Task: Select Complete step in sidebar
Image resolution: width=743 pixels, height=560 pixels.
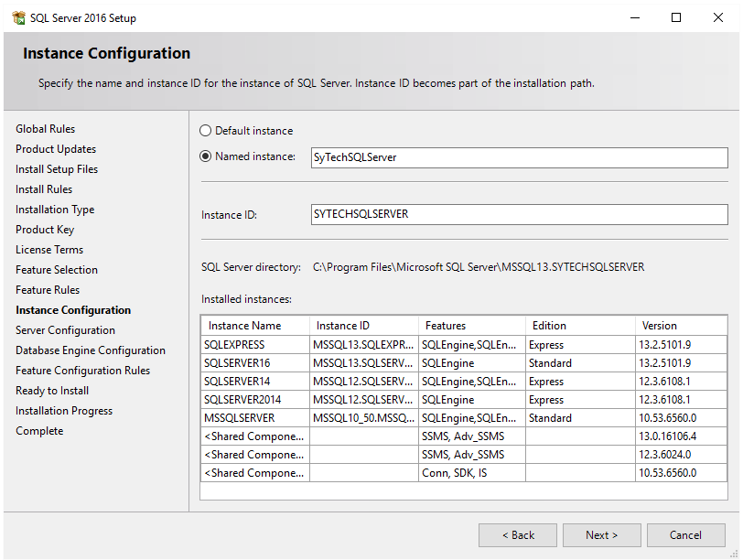Action: (x=39, y=431)
